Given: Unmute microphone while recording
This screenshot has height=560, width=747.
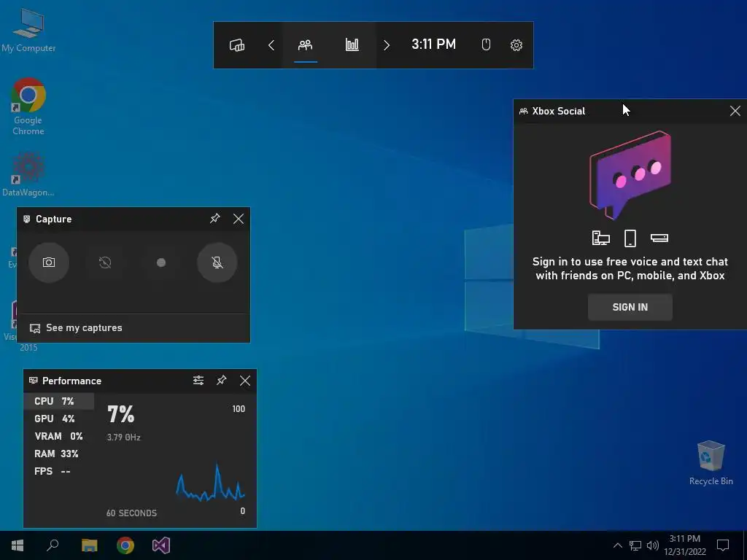Looking at the screenshot, I should pyautogui.click(x=217, y=262).
